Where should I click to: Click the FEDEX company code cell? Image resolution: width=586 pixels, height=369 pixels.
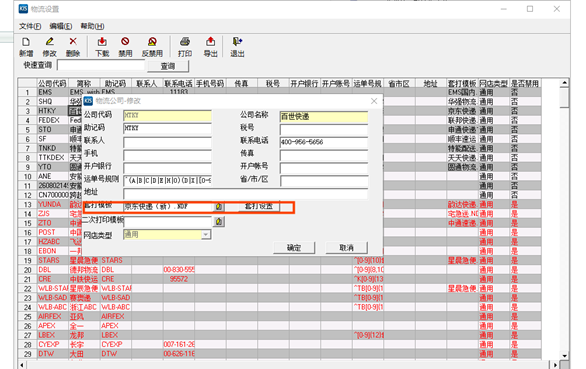coord(52,120)
